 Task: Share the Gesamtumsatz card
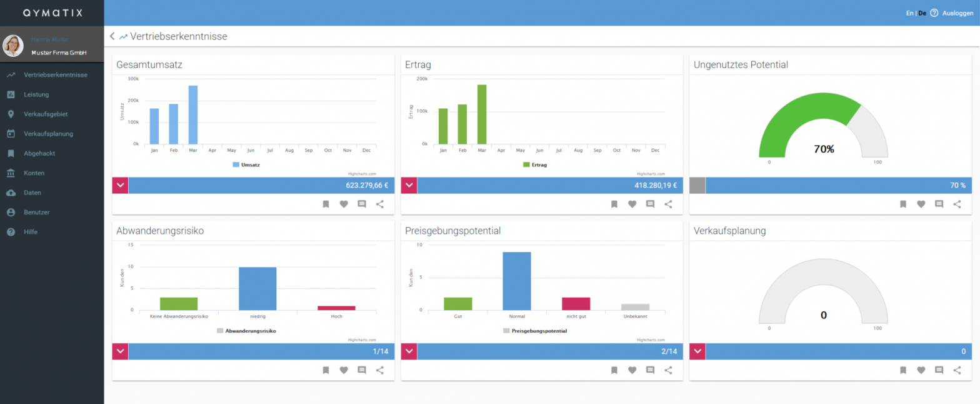pos(380,204)
